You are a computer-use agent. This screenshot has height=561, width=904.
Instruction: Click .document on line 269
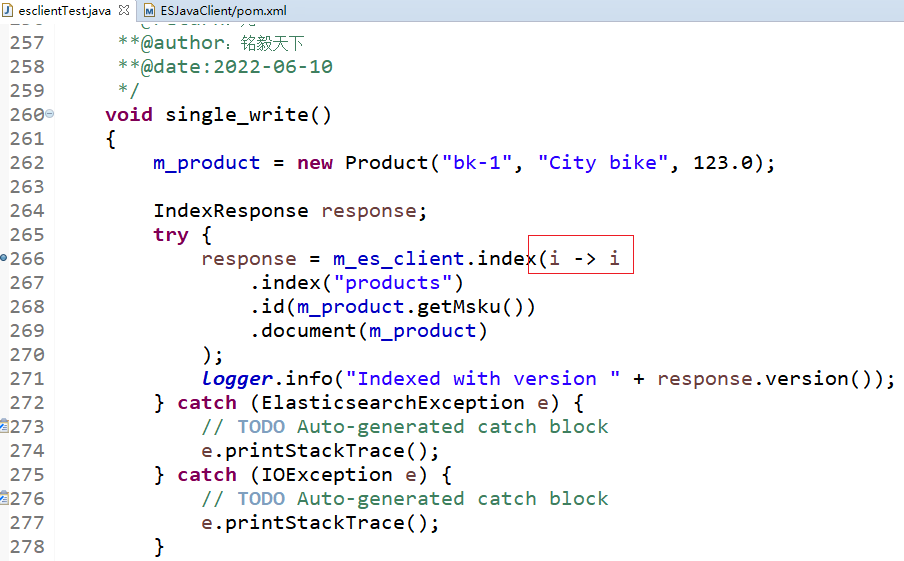(303, 330)
